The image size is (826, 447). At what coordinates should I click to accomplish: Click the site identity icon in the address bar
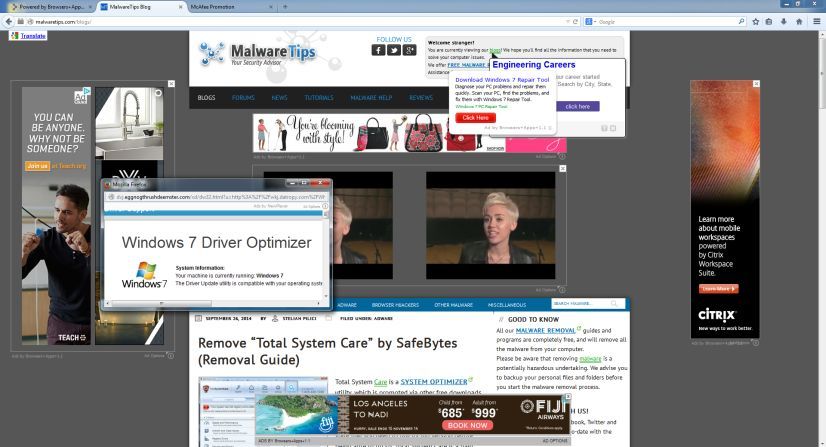coord(30,22)
